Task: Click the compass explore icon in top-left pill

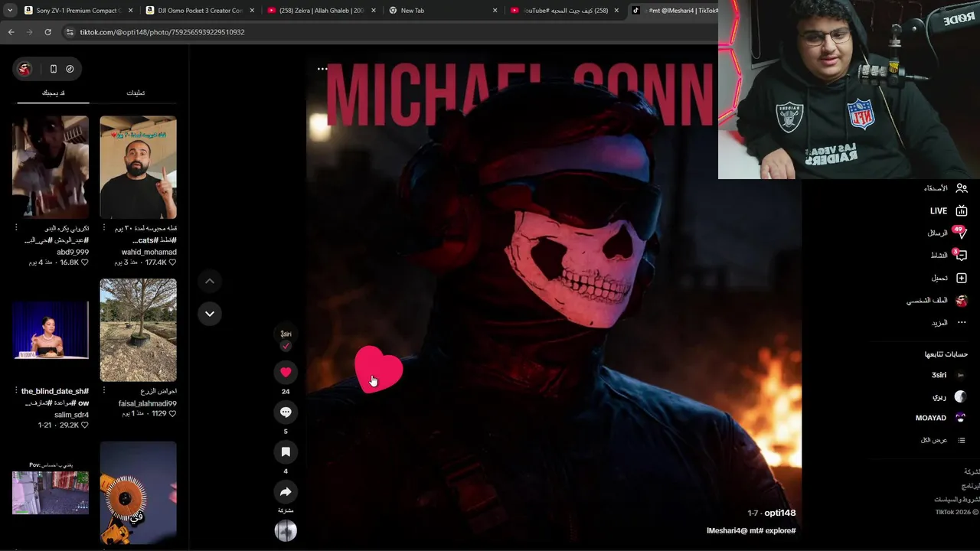Action: pos(70,69)
